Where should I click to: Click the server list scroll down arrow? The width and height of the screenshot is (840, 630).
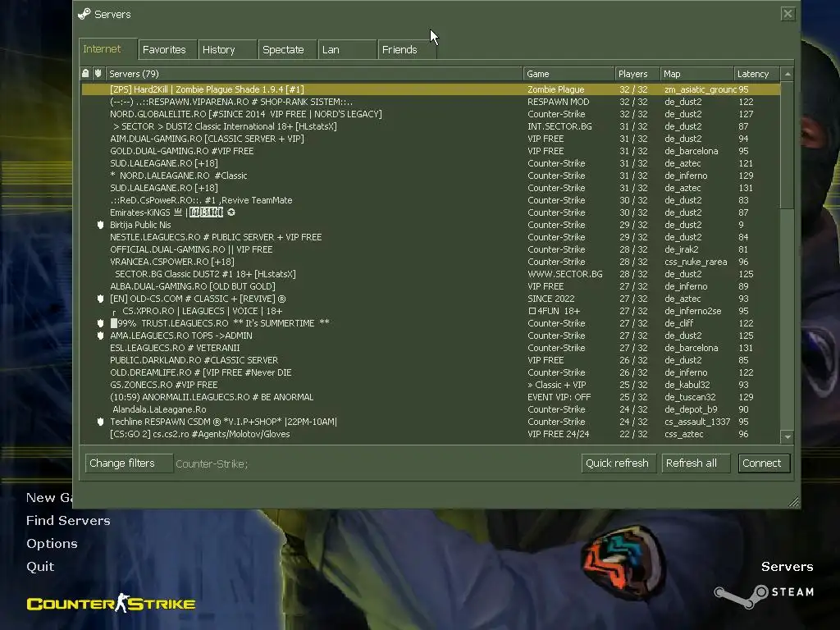tap(787, 437)
